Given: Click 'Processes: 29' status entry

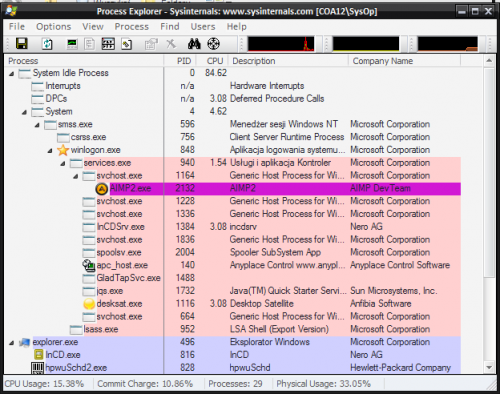Looking at the screenshot, I should (x=235, y=384).
